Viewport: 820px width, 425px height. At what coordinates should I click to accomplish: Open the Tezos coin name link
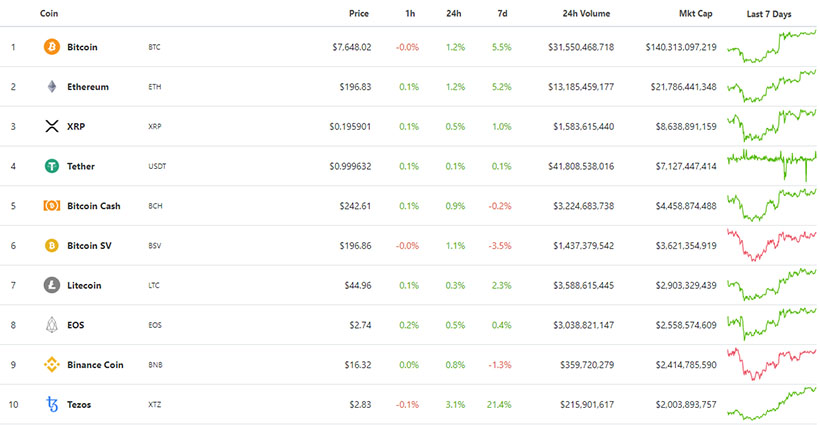coord(81,404)
